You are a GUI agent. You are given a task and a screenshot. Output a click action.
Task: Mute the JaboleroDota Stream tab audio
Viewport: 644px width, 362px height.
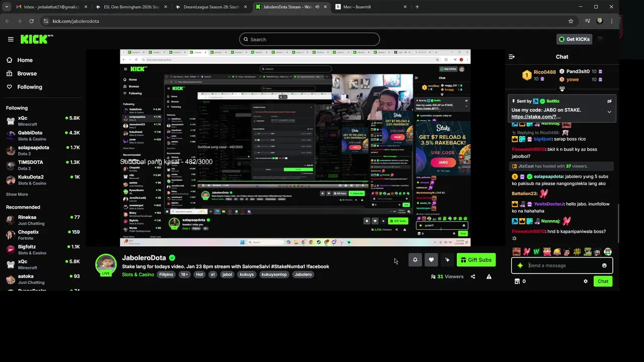point(317,7)
